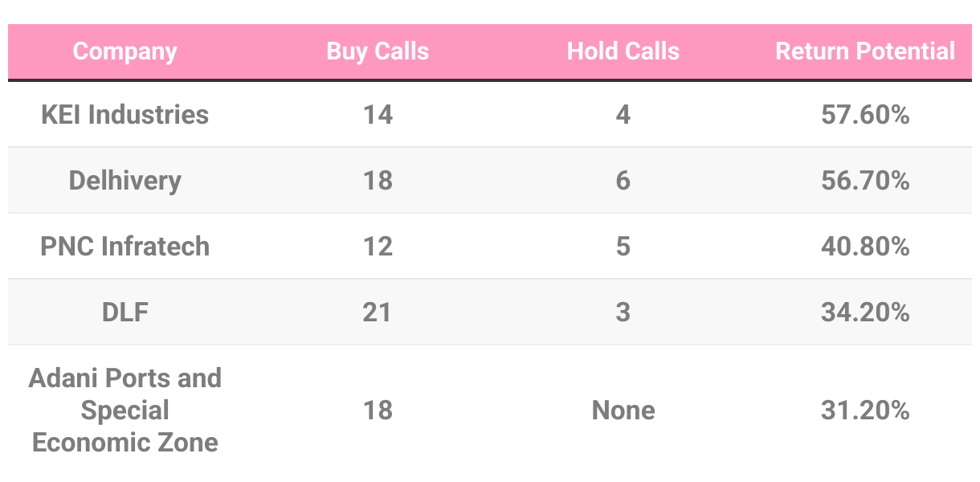
Task: Select Delhivery's hold calls value 6
Action: point(623,180)
